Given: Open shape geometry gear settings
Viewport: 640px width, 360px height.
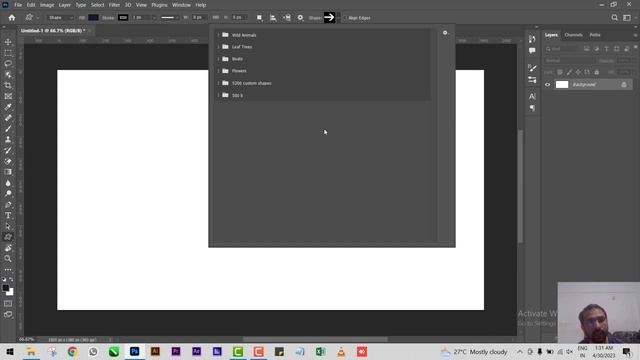Looking at the screenshot, I should 300,18.
